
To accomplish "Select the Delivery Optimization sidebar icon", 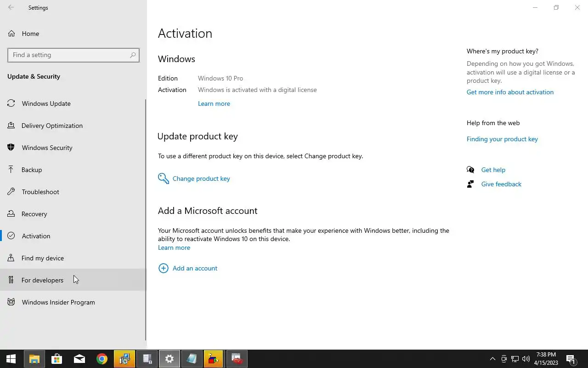I will coord(11,126).
